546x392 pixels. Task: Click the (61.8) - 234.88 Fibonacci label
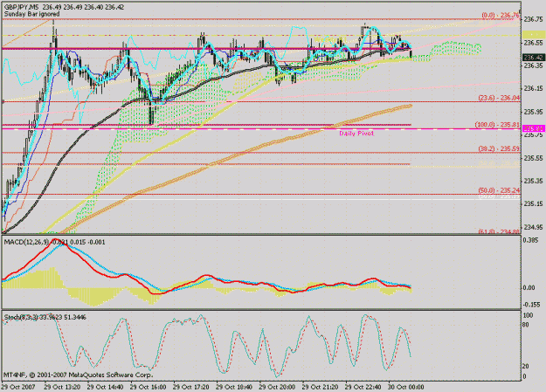pos(500,232)
